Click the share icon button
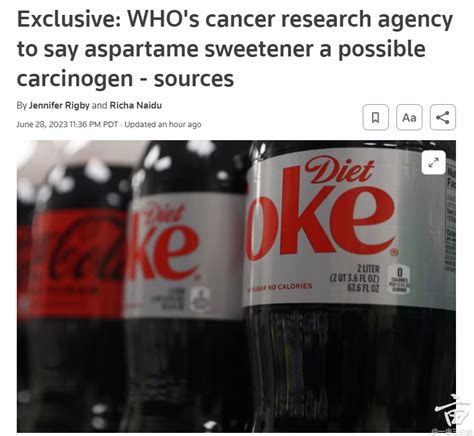Screen dimensions: 474x436 pos(443,117)
